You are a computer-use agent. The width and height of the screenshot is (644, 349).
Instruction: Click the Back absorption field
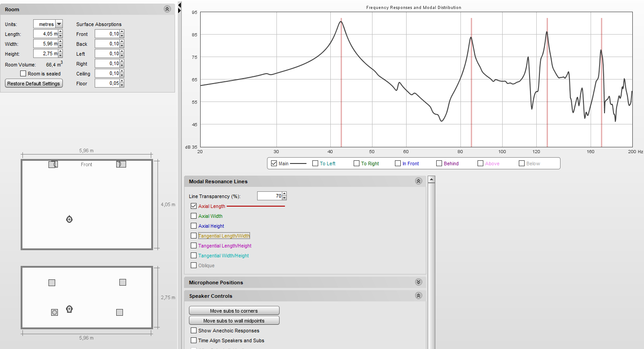pos(107,44)
